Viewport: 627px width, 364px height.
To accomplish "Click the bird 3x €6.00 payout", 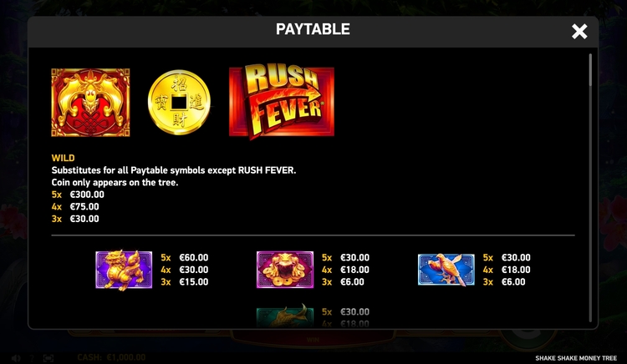I will 504,282.
